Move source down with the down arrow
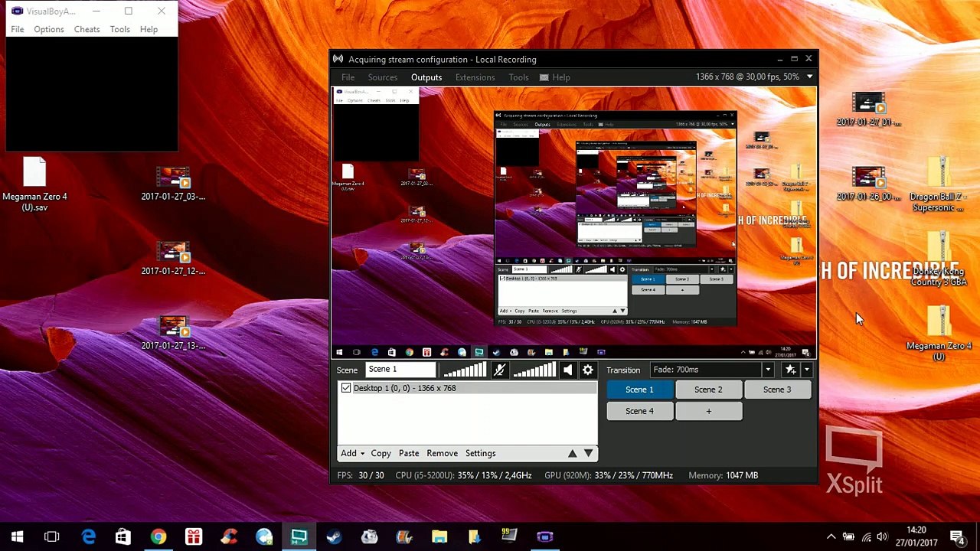This screenshot has width=980, height=551. (x=588, y=453)
